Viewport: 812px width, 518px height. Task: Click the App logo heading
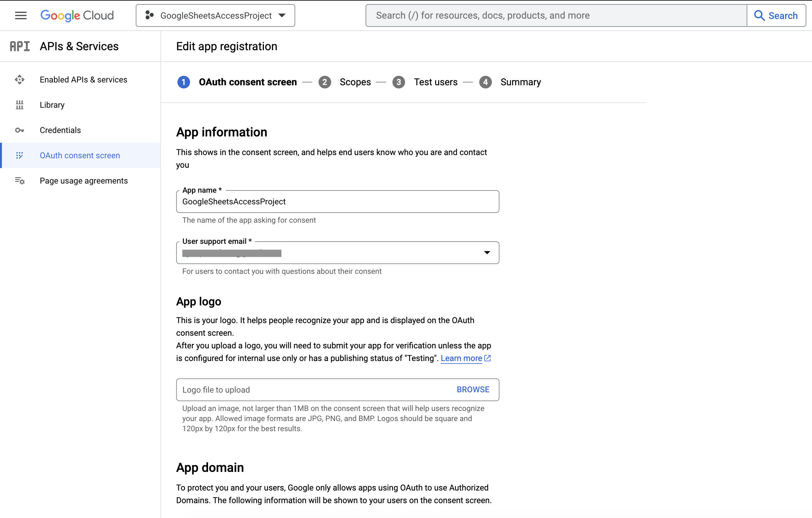199,301
